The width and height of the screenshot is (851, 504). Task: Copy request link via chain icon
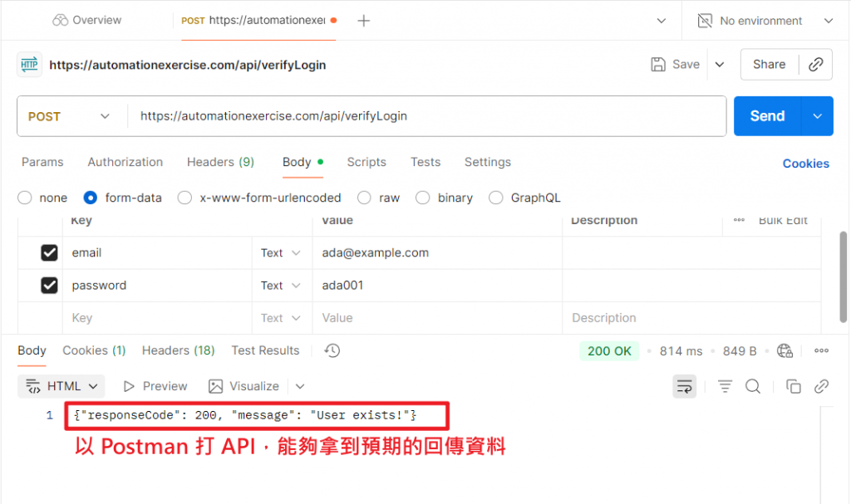coord(816,64)
